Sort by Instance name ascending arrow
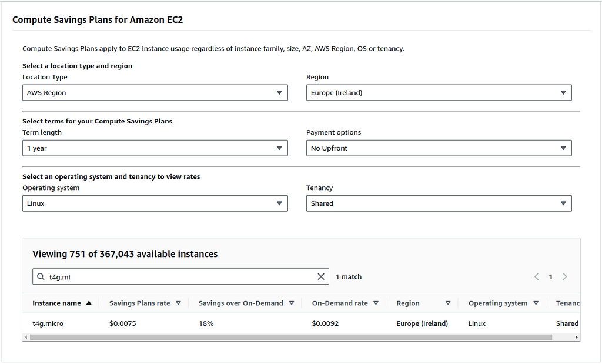The image size is (602, 364). (89, 303)
